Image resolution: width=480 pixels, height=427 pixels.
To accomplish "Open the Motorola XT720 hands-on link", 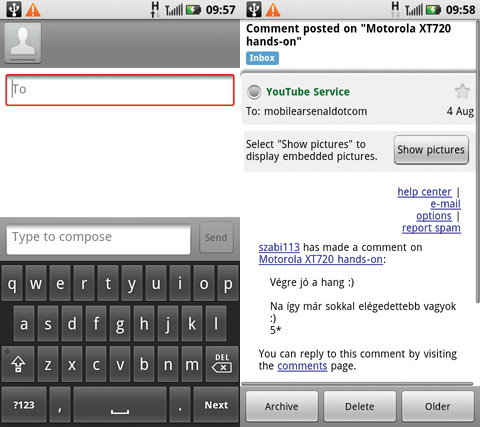I will (321, 259).
